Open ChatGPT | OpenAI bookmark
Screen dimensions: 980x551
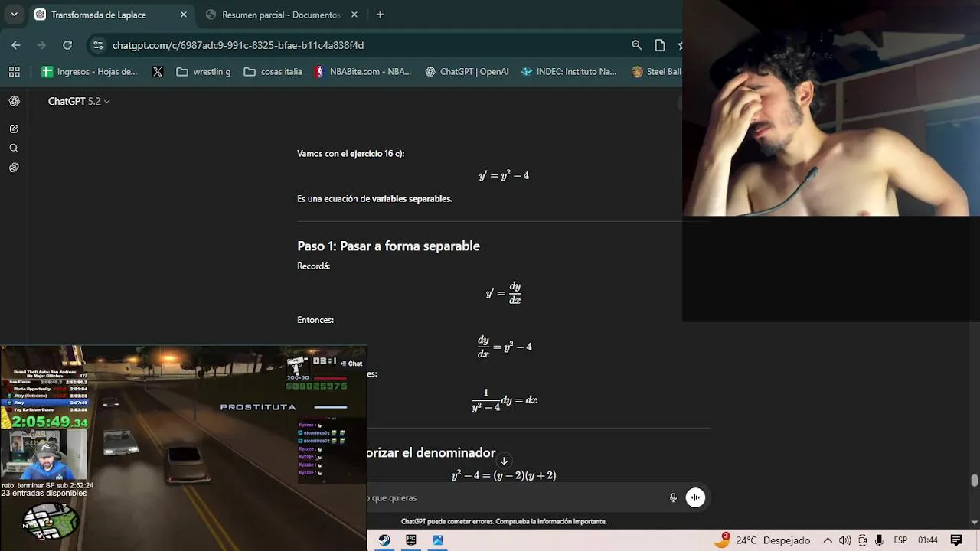(466, 71)
